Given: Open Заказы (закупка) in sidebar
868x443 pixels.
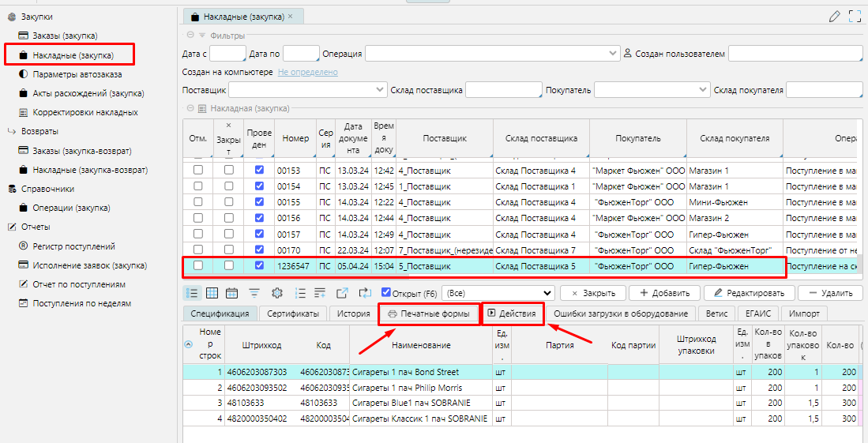Looking at the screenshot, I should pyautogui.click(x=65, y=36).
